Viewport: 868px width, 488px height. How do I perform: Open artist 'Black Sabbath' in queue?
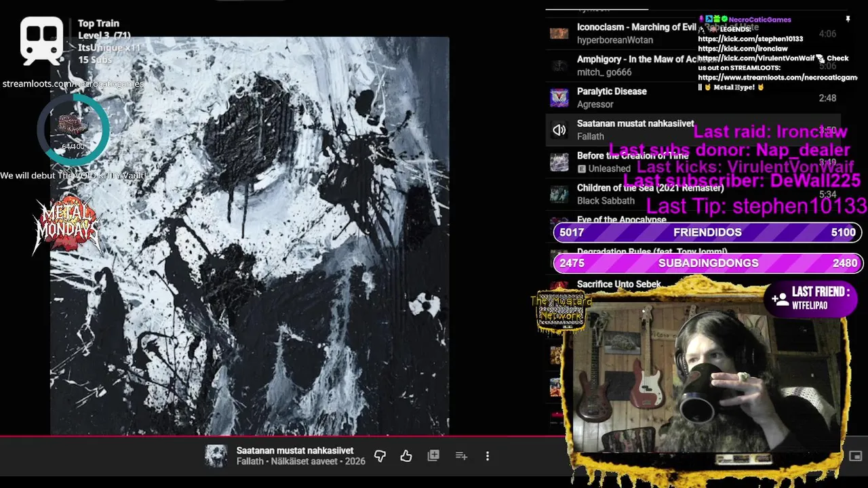[x=606, y=201]
